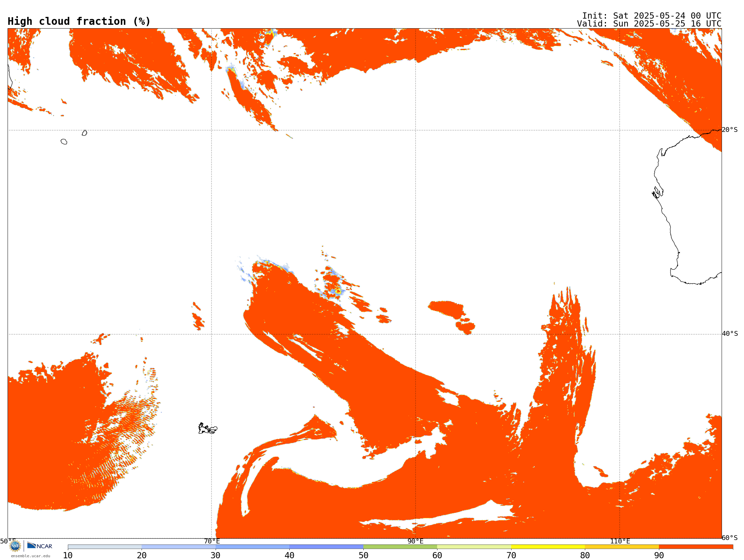Click the Kerguelen Islands outline

pyautogui.click(x=208, y=428)
